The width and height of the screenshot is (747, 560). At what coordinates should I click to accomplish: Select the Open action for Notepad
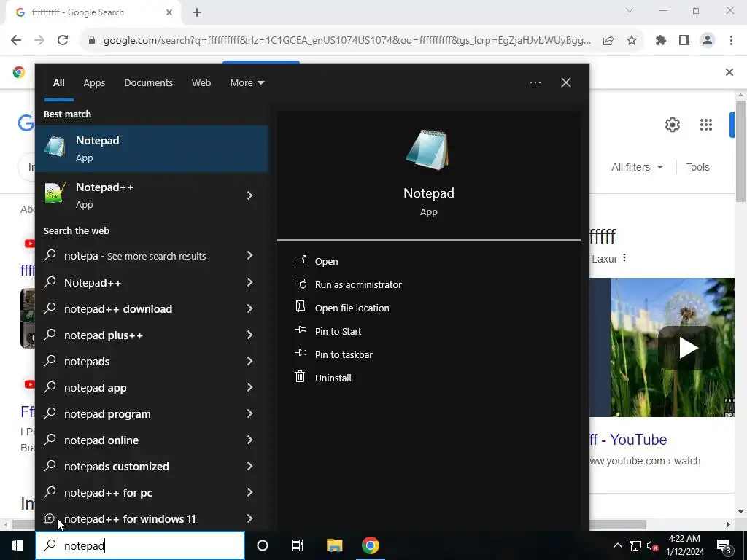(x=326, y=261)
